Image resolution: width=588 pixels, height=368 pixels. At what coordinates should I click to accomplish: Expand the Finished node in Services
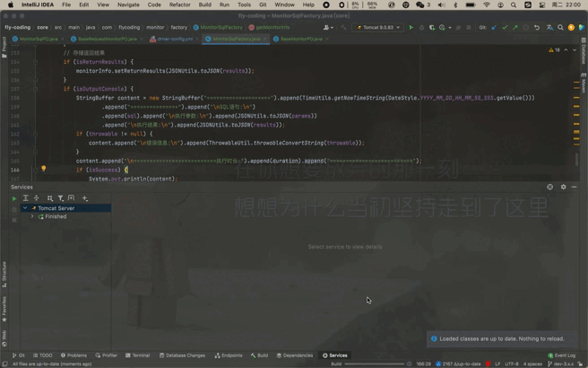click(x=32, y=216)
